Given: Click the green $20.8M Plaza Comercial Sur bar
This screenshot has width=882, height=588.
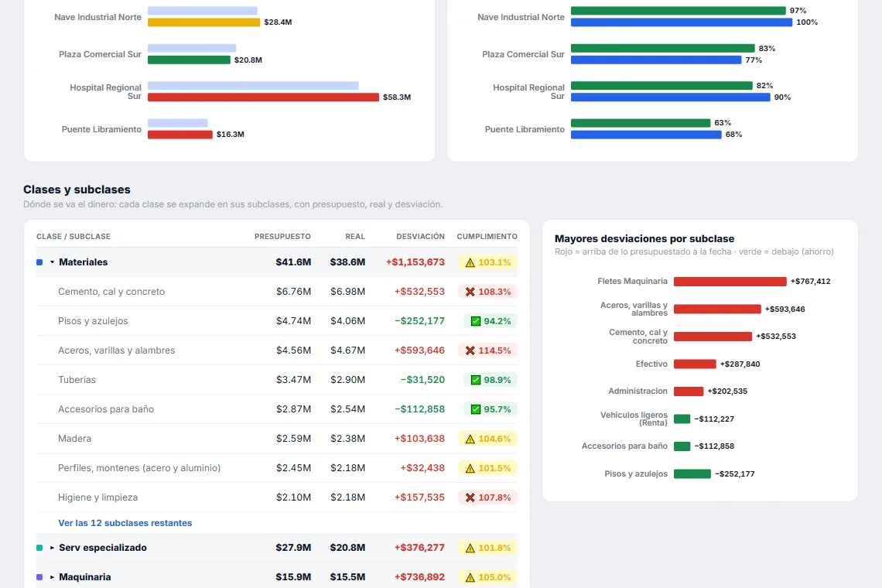Looking at the screenshot, I should pyautogui.click(x=189, y=60).
